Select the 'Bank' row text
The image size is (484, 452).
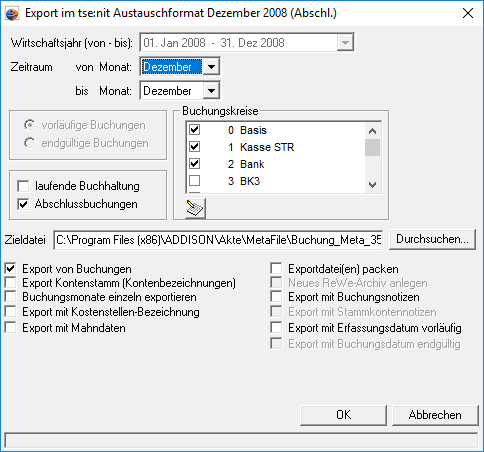tap(252, 164)
